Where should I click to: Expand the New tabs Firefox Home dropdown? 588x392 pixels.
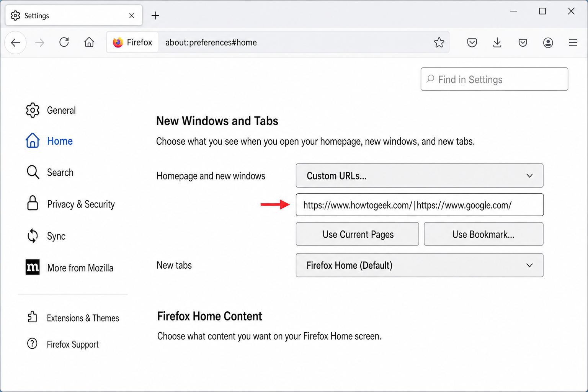[420, 265]
